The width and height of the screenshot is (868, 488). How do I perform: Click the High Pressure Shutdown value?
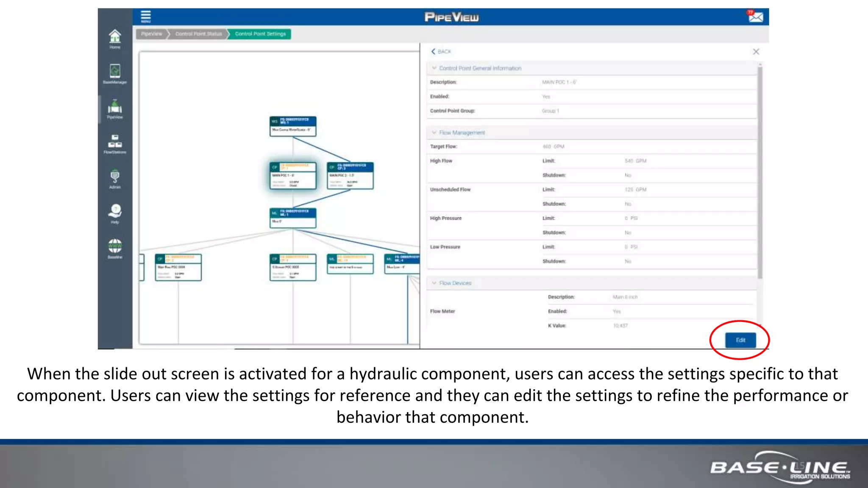628,233
